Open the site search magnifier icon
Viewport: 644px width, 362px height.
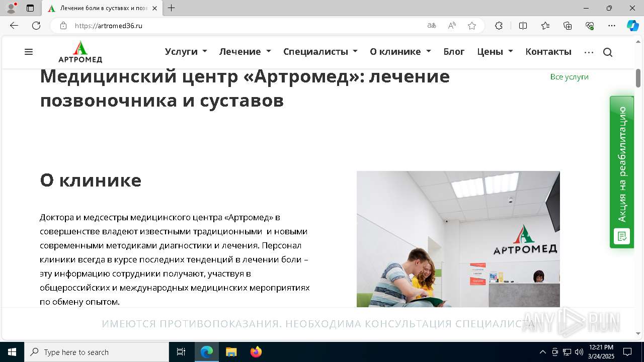608,52
